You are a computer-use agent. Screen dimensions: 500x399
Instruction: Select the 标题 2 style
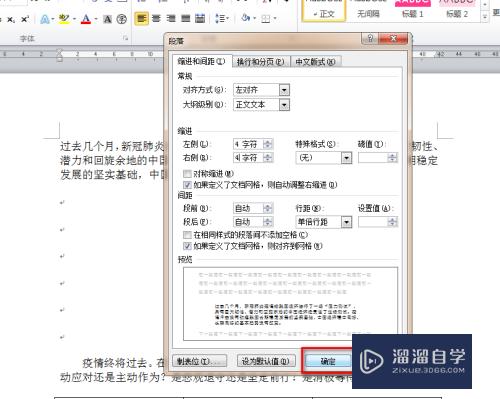[x=457, y=11]
